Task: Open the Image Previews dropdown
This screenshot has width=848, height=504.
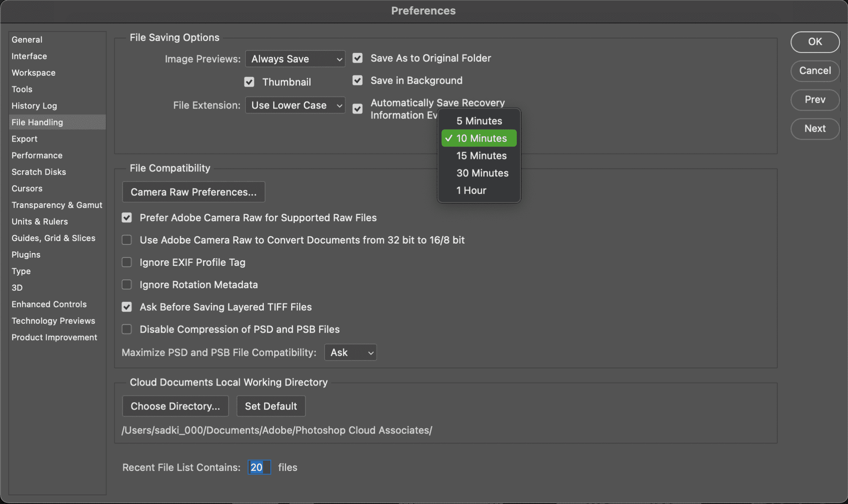Action: [295, 59]
